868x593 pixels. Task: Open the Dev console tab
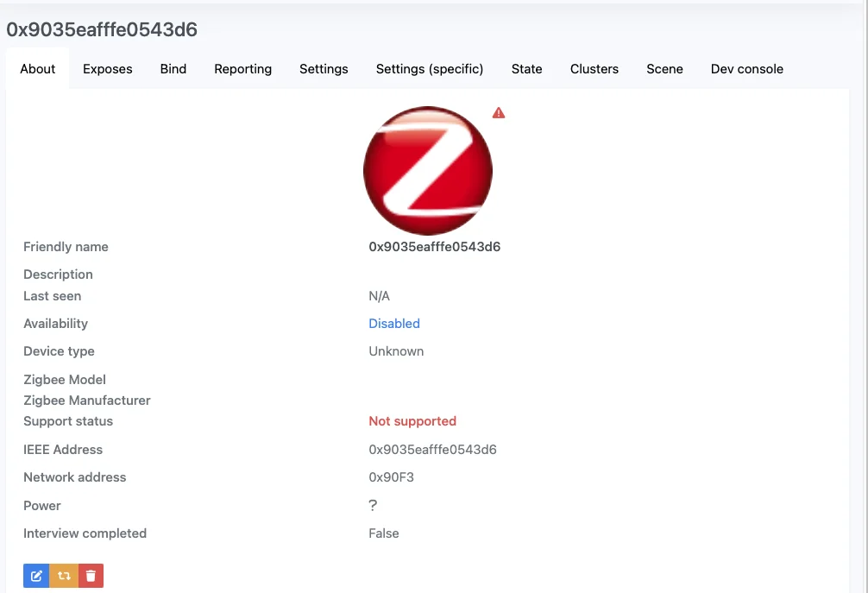click(746, 69)
